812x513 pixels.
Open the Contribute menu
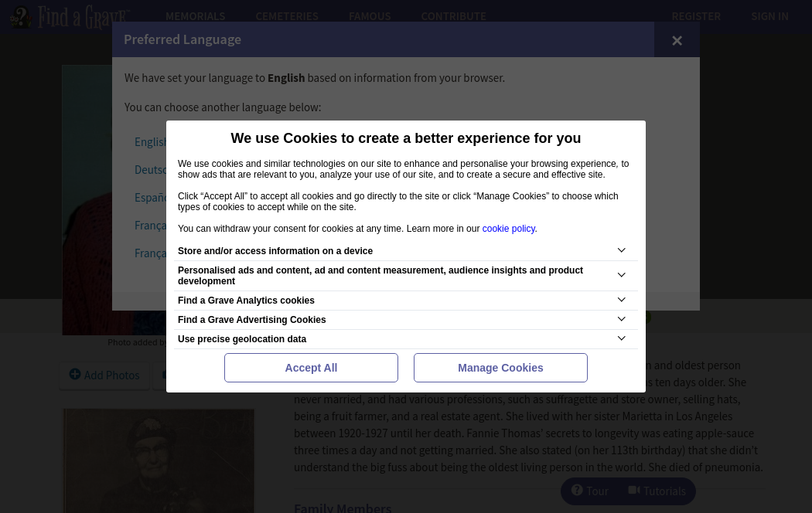(453, 16)
